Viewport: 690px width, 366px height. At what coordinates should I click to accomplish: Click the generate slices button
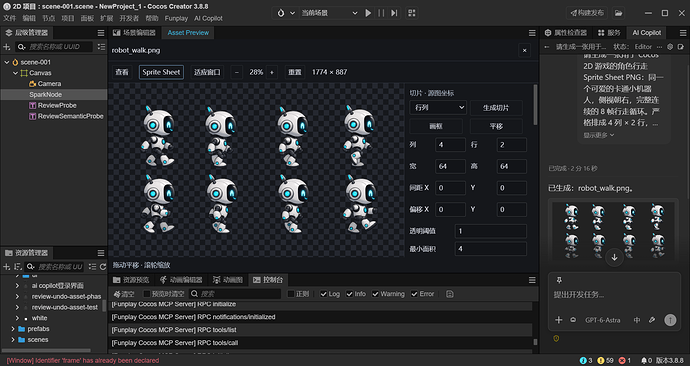[x=496, y=108]
